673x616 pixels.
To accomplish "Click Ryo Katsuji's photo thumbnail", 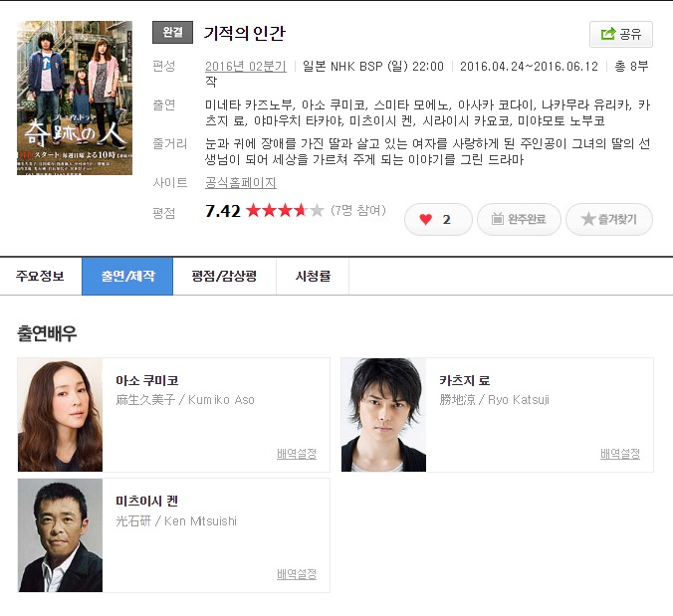I will pos(383,415).
